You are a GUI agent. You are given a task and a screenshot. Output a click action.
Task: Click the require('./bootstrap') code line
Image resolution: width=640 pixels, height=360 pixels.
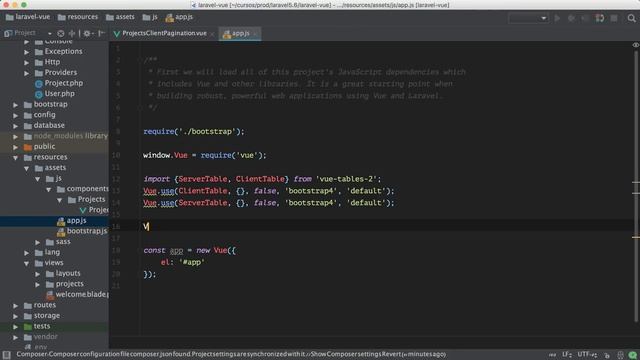pyautogui.click(x=194, y=132)
